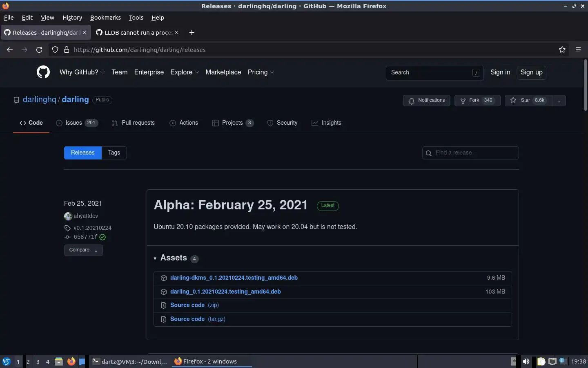Click the Notifications button

(x=427, y=101)
